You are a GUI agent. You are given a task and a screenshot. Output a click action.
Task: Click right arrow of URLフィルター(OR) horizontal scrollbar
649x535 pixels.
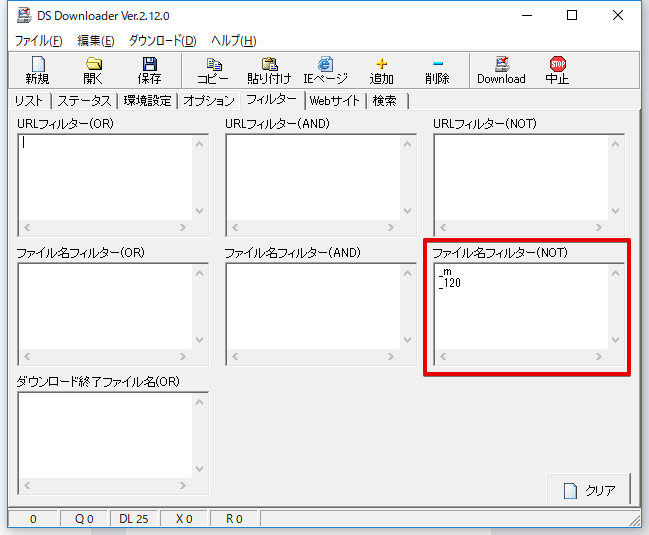coord(183,227)
